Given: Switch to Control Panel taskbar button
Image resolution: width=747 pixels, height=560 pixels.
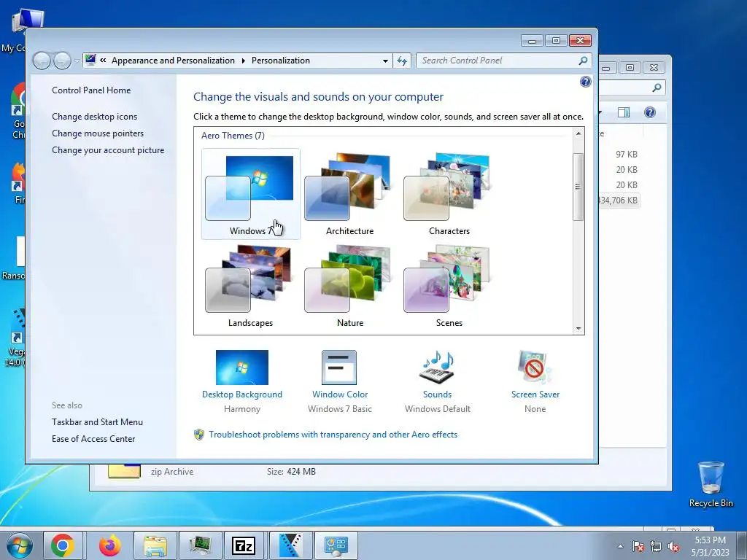Looking at the screenshot, I should coord(336,545).
